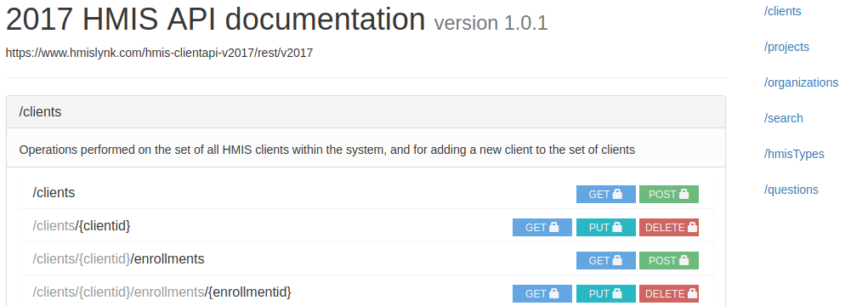
Task: Click PUT for the {enrollmentid} endpoint
Action: tap(605, 294)
